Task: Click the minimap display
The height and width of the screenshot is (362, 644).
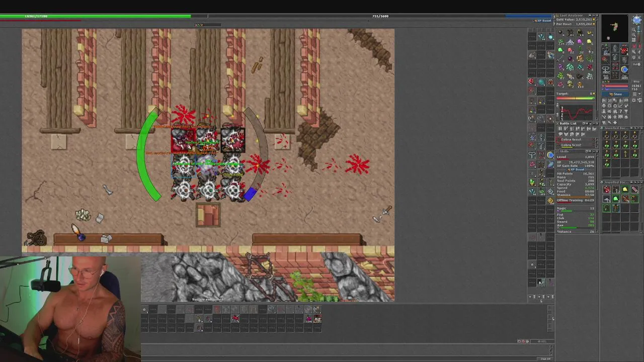Action: [615, 29]
